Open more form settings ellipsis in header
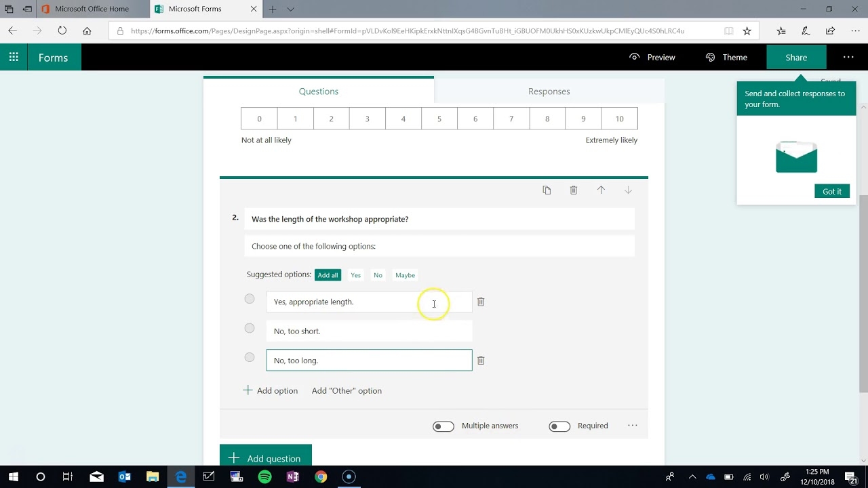Image resolution: width=868 pixels, height=488 pixels. (848, 58)
